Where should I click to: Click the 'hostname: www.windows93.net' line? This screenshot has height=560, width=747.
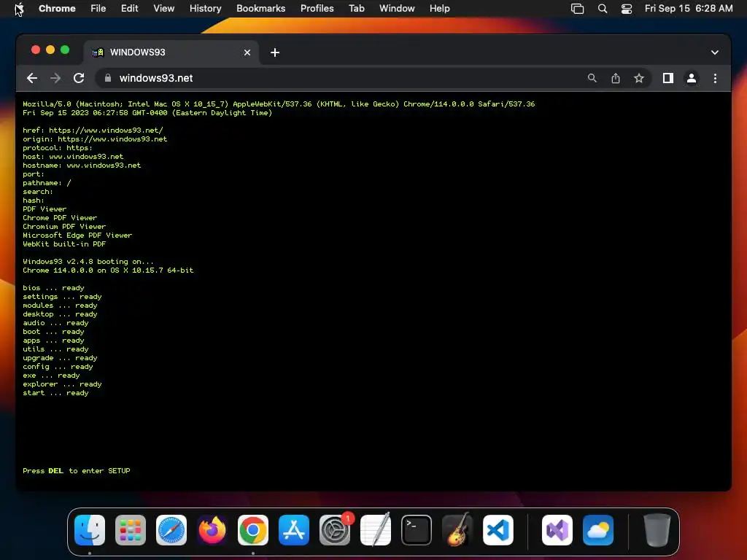pos(82,166)
